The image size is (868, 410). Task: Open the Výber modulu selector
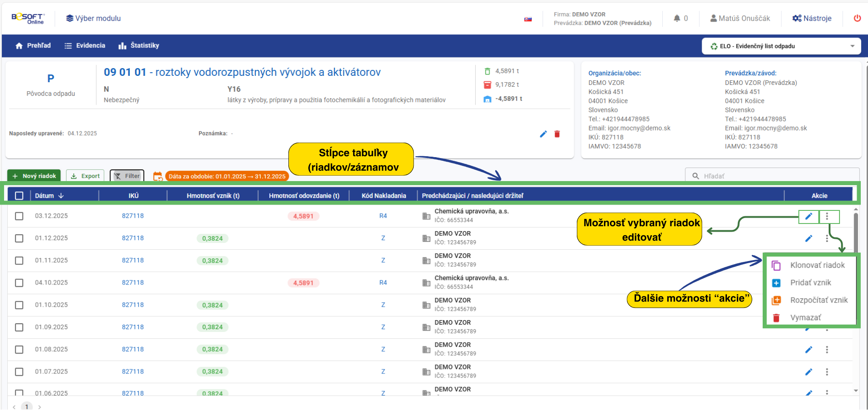pyautogui.click(x=94, y=19)
